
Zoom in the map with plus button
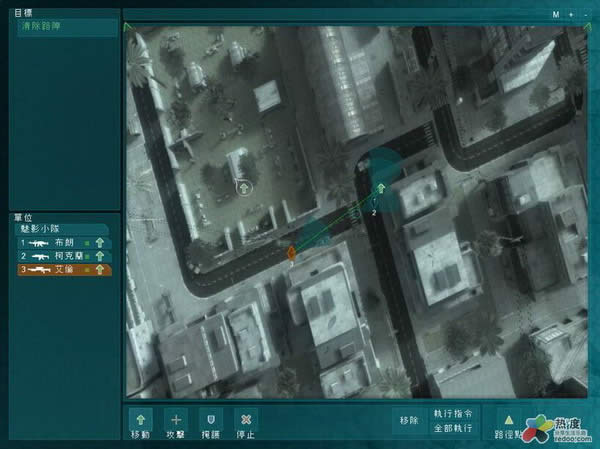point(570,16)
